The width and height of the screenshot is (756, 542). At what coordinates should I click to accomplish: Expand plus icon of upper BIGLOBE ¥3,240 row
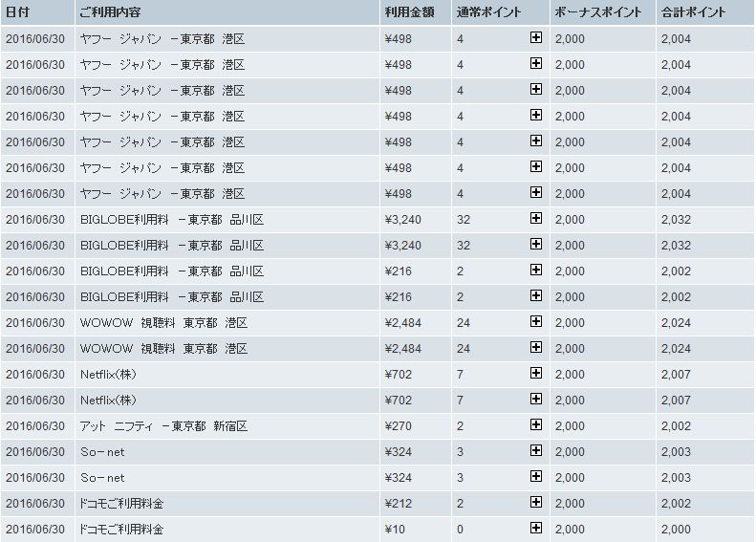coord(535,219)
